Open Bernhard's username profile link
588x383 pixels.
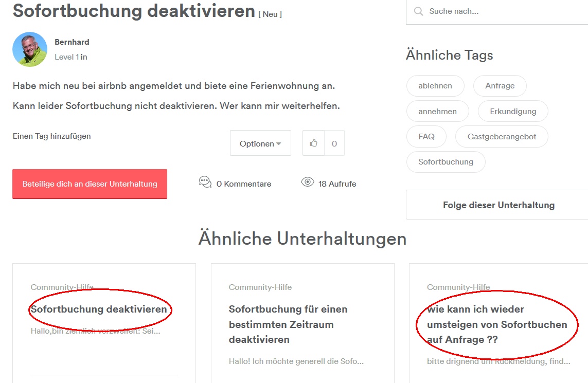pos(72,42)
